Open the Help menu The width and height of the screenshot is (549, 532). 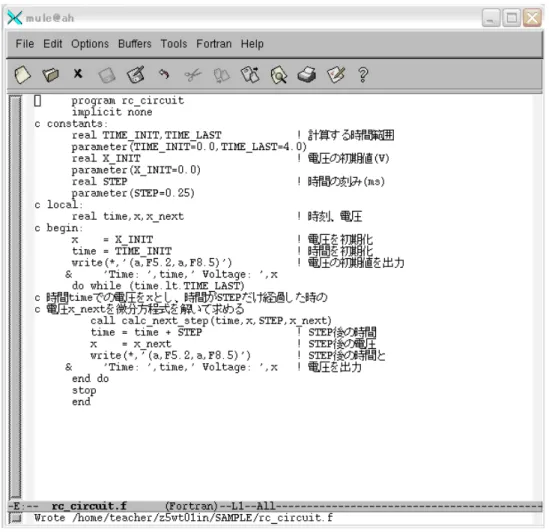point(252,44)
